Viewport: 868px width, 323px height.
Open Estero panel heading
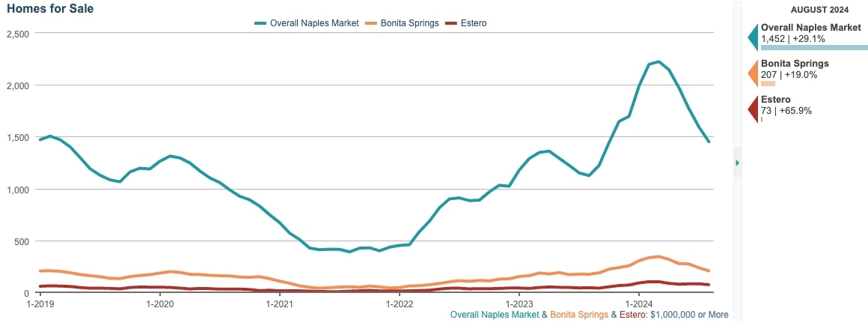click(x=775, y=99)
